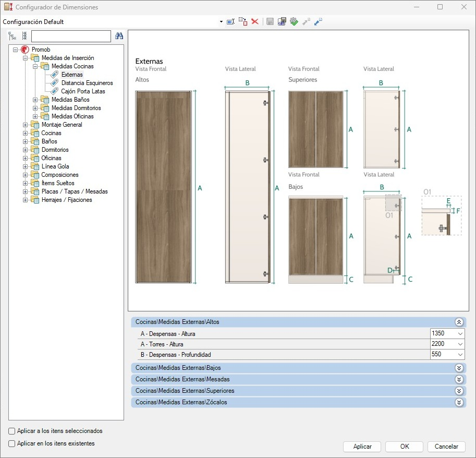This screenshot has height=458, width=476.
Task: Delete configuration with the red X icon
Action: 255,21
